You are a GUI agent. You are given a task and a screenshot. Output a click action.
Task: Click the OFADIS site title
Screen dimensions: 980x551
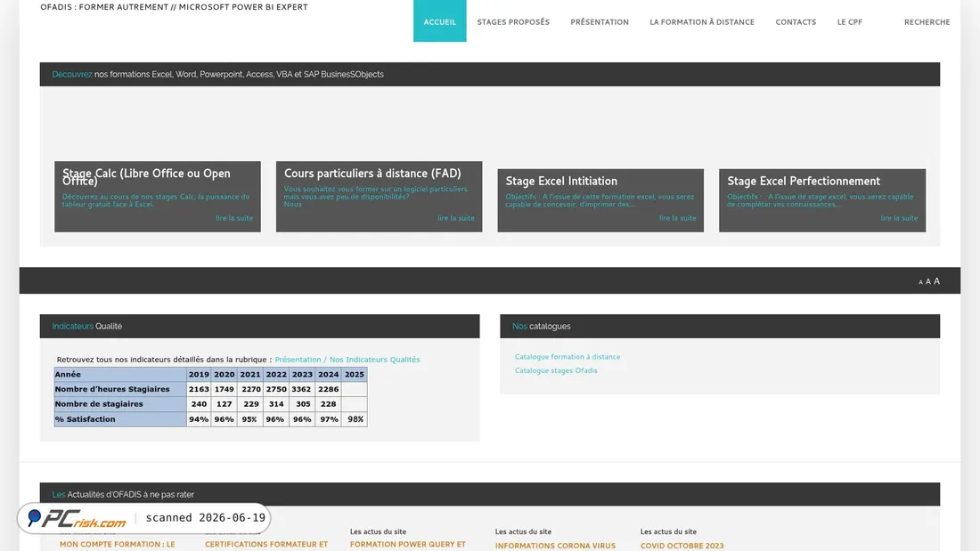[x=174, y=7]
